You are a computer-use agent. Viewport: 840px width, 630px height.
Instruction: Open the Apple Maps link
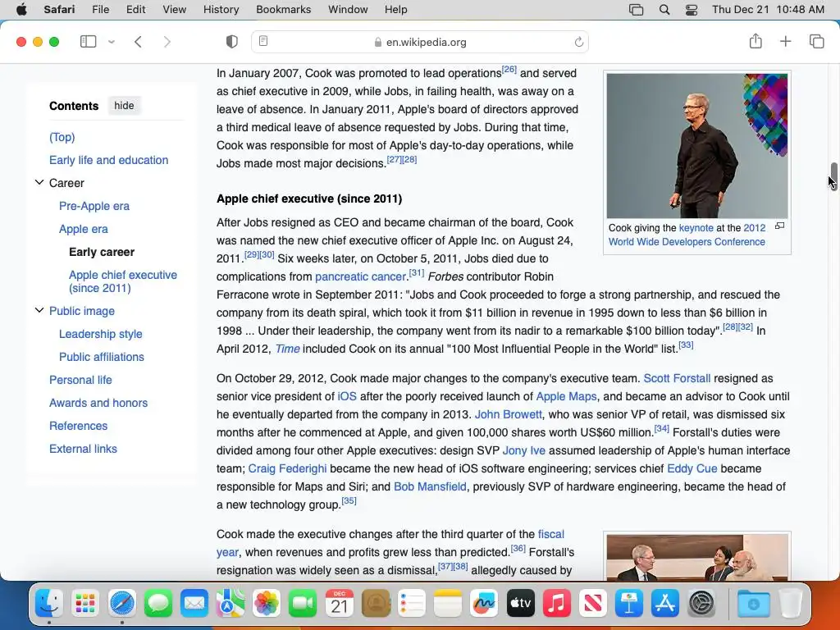[x=566, y=397]
